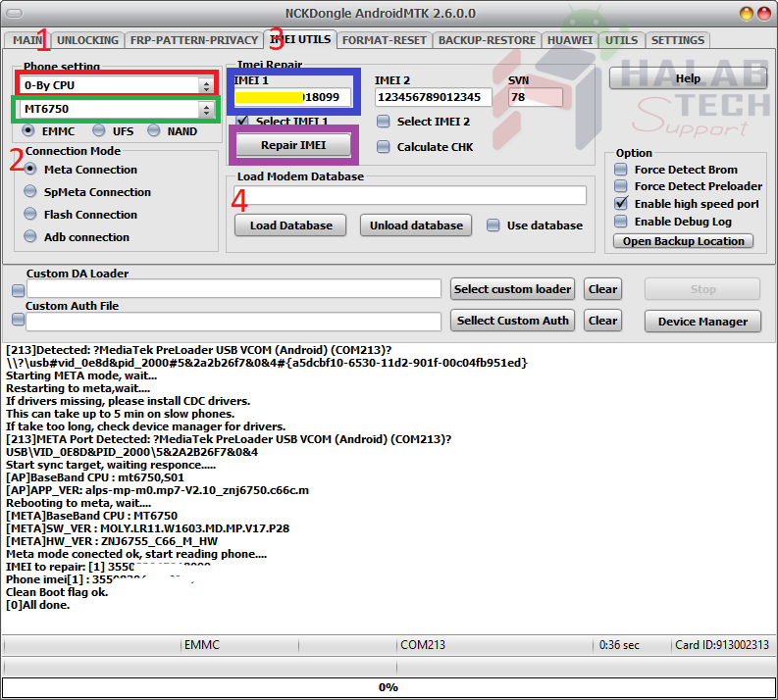The height and width of the screenshot is (700, 778).
Task: Choose Adb connection mode
Action: pos(30,236)
